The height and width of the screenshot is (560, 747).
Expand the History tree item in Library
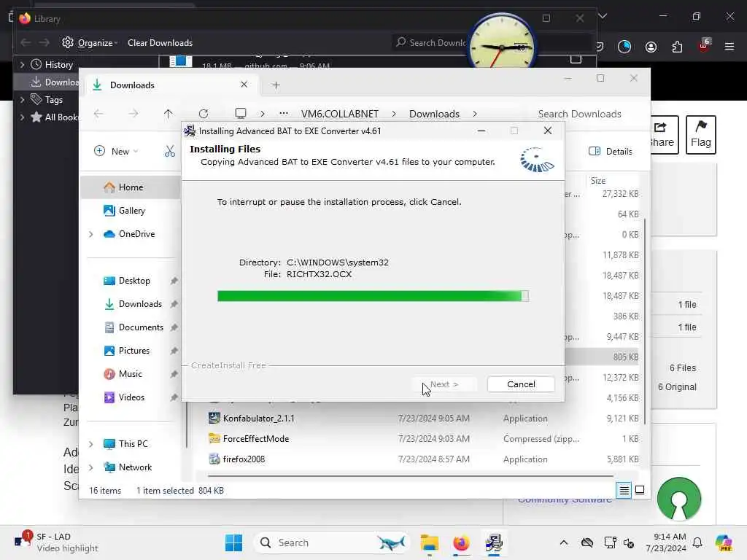coord(22,64)
